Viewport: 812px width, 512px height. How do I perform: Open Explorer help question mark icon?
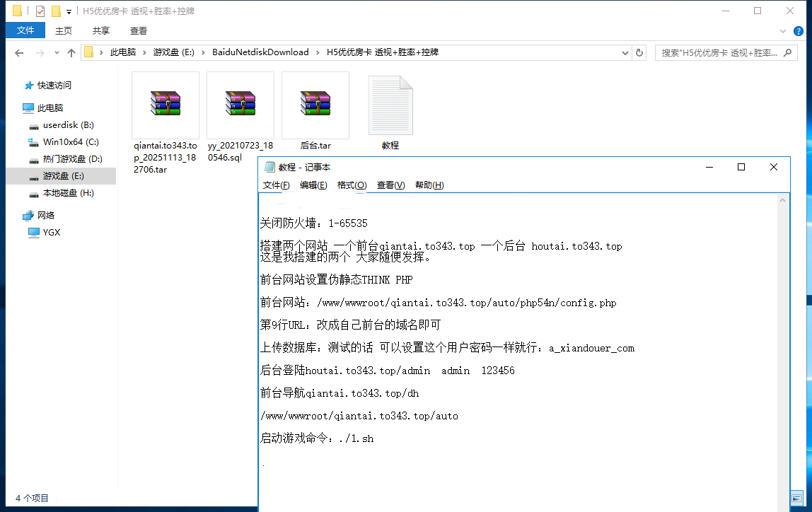(x=799, y=31)
